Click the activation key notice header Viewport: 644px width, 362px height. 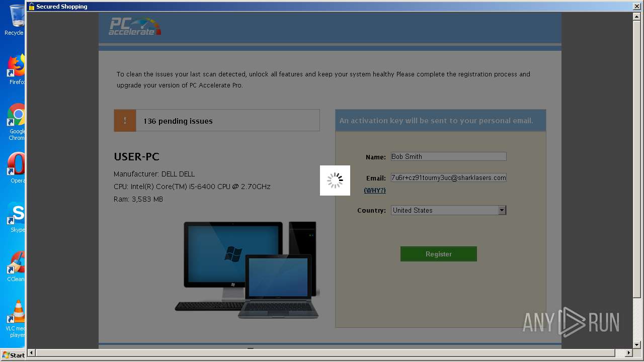[x=441, y=121]
